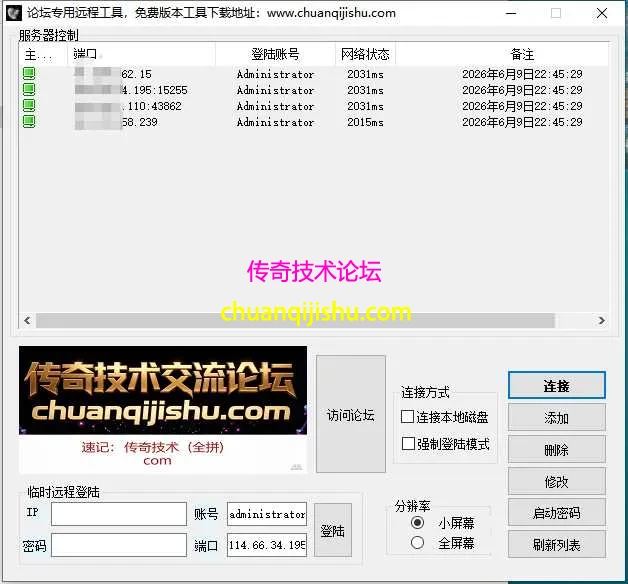Screen dimensions: 628x584
Task: Sort by the 登陆账号 column header
Action: [x=275, y=54]
